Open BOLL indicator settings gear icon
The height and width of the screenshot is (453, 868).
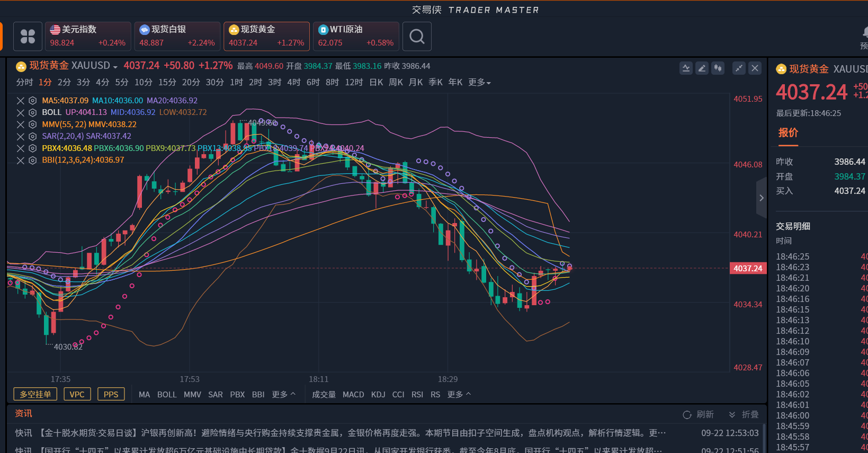[x=32, y=112]
